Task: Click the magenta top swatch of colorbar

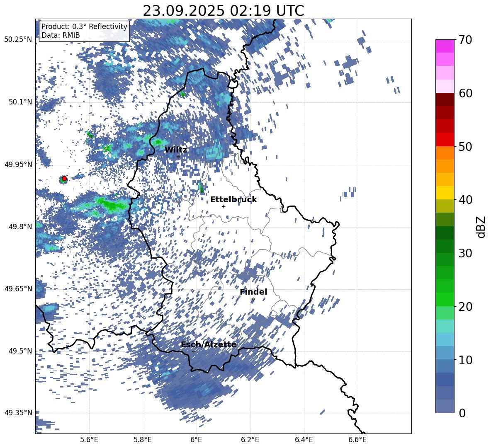Action: tap(445, 46)
